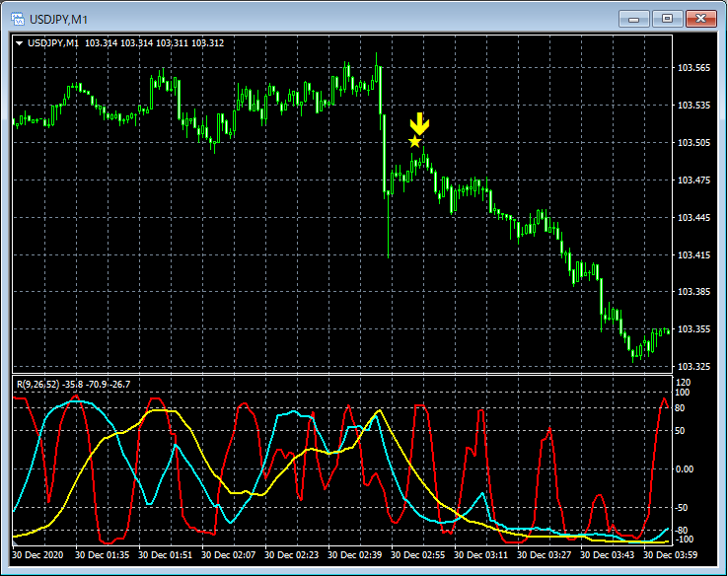Click the chart shift triangle at indicator bottom-left
Screen dimensions: 728x576
coord(16,540)
